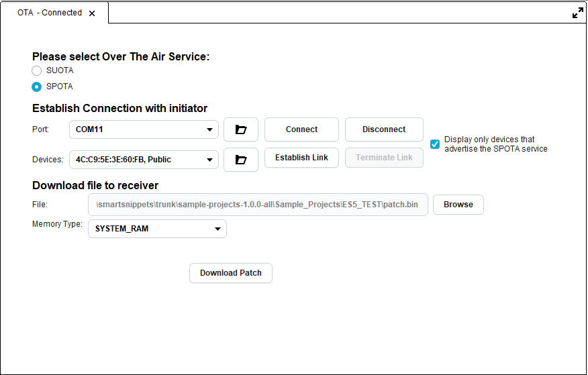The image size is (588, 375).
Task: Toggle Display only SPOTA devices checkbox
Action: 435,144
